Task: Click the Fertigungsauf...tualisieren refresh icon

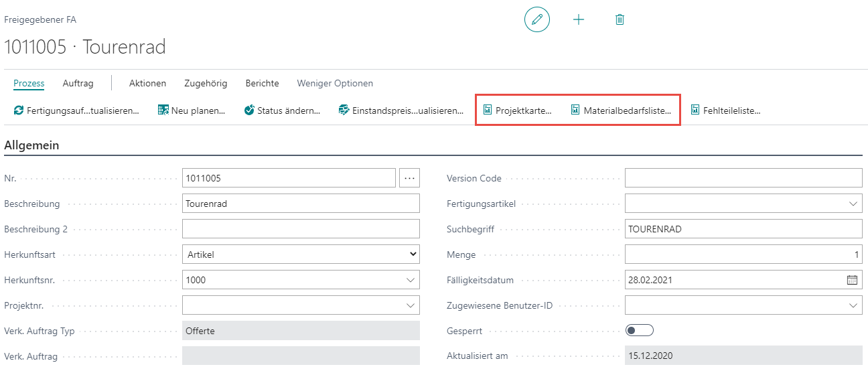Action: click(x=19, y=110)
